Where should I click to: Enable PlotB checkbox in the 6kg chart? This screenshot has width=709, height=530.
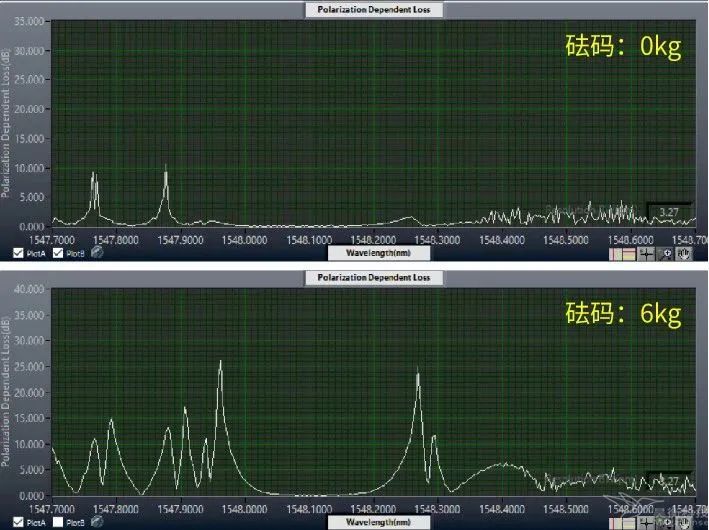pyautogui.click(x=58, y=522)
